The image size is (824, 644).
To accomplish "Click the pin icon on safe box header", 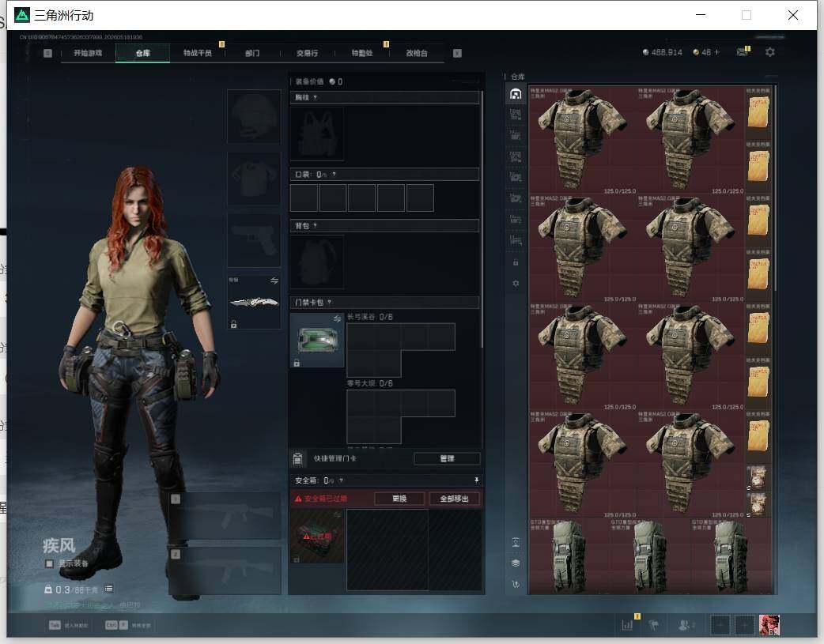I will click(x=477, y=480).
